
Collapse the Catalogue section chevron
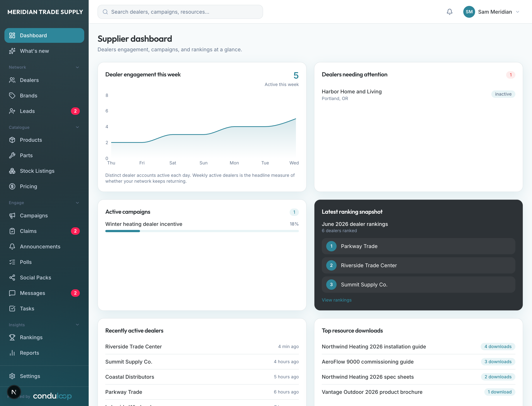click(77, 127)
